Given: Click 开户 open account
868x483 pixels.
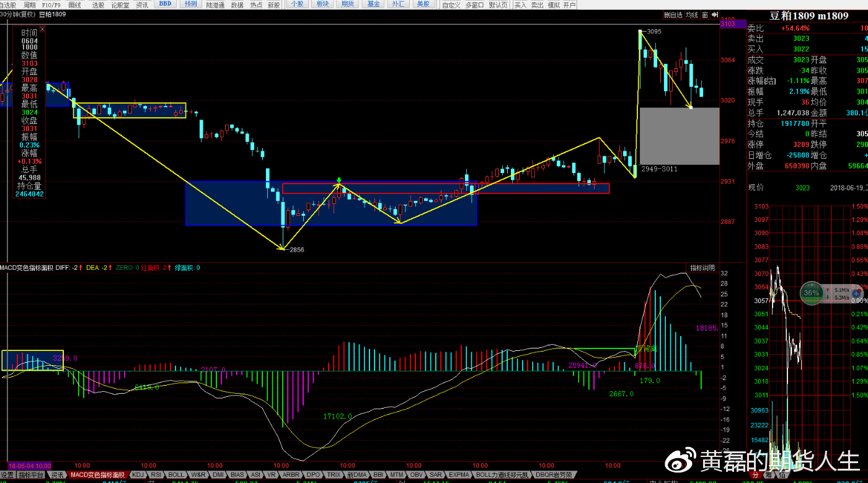Looking at the screenshot, I should pyautogui.click(x=569, y=4).
